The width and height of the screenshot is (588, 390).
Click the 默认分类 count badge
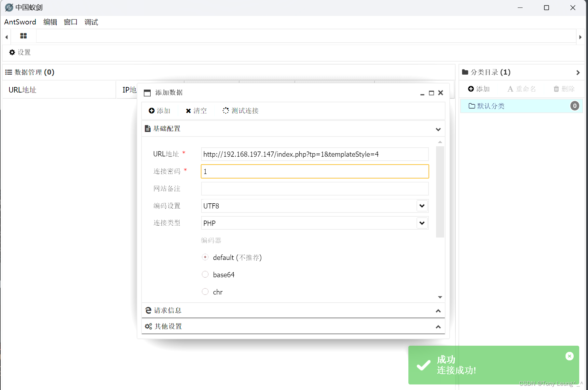575,106
